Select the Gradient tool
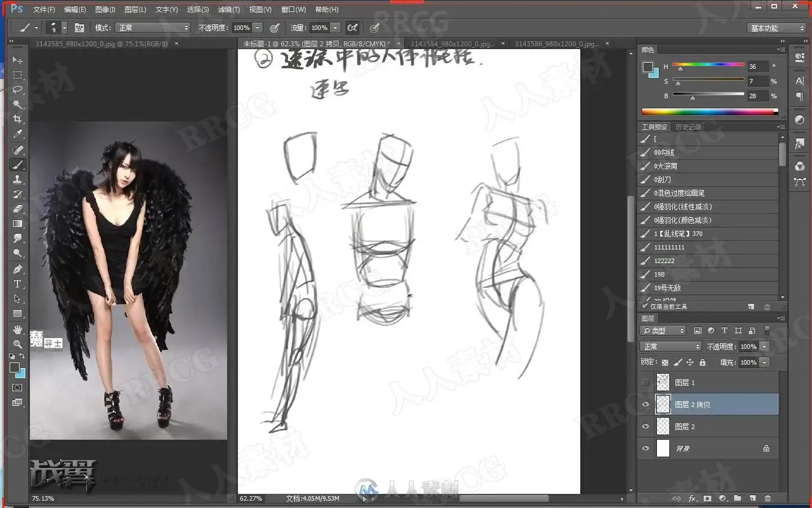Viewport: 812px width, 508px height. point(17,224)
